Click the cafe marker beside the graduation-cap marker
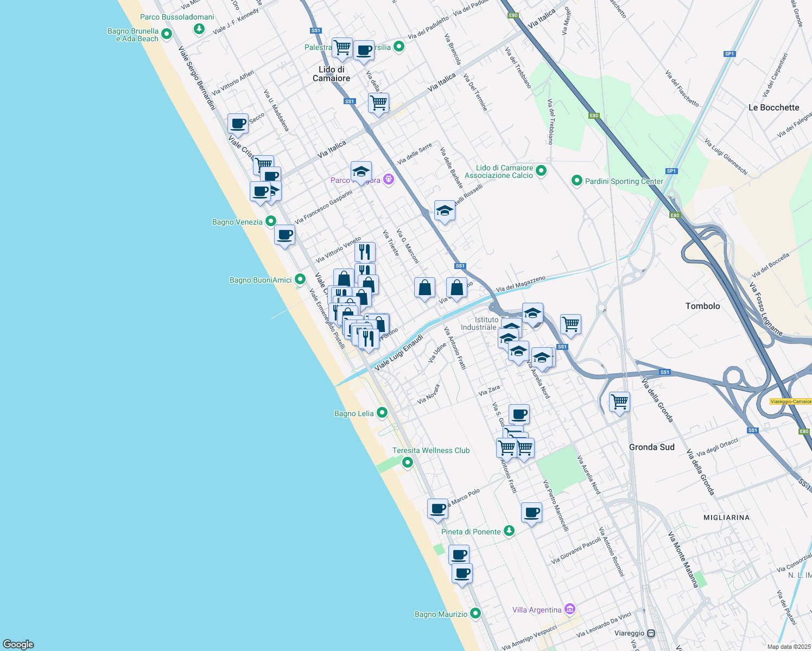 [260, 192]
